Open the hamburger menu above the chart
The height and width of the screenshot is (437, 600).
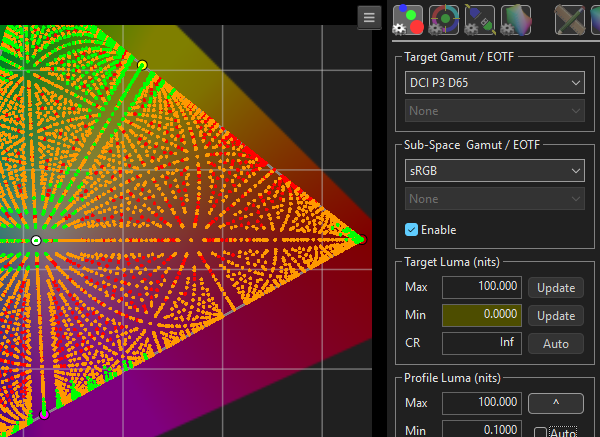tap(370, 18)
